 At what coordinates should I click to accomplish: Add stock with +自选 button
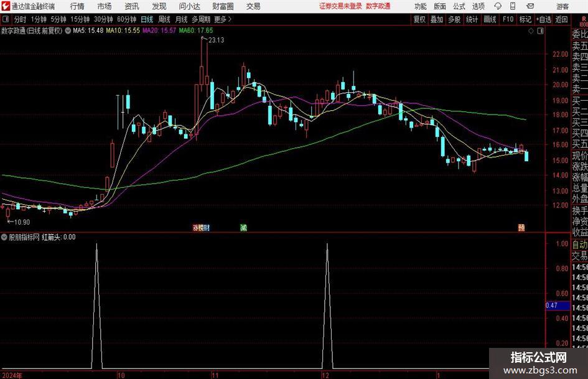coord(543,19)
